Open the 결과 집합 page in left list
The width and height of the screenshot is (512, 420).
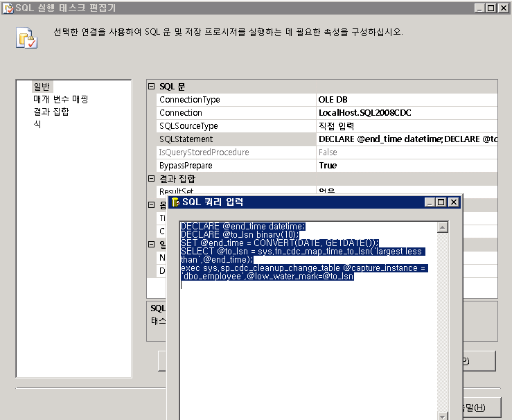coord(51,112)
